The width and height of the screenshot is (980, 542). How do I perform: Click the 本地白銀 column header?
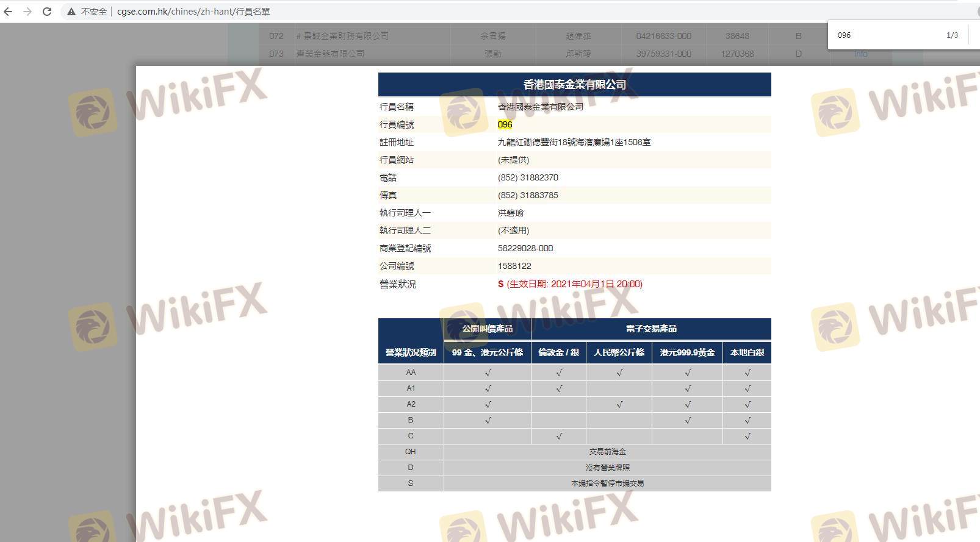coord(748,352)
